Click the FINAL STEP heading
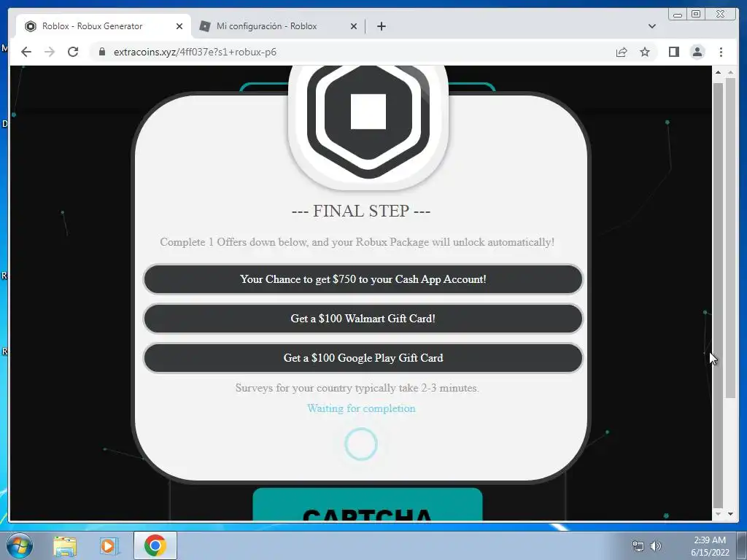The height and width of the screenshot is (560, 747). 360,211
